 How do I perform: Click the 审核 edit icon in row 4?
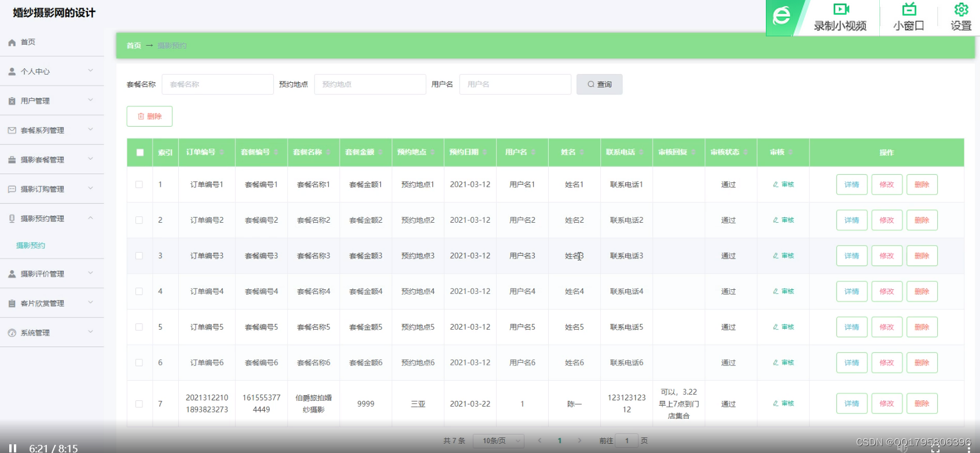pos(776,292)
